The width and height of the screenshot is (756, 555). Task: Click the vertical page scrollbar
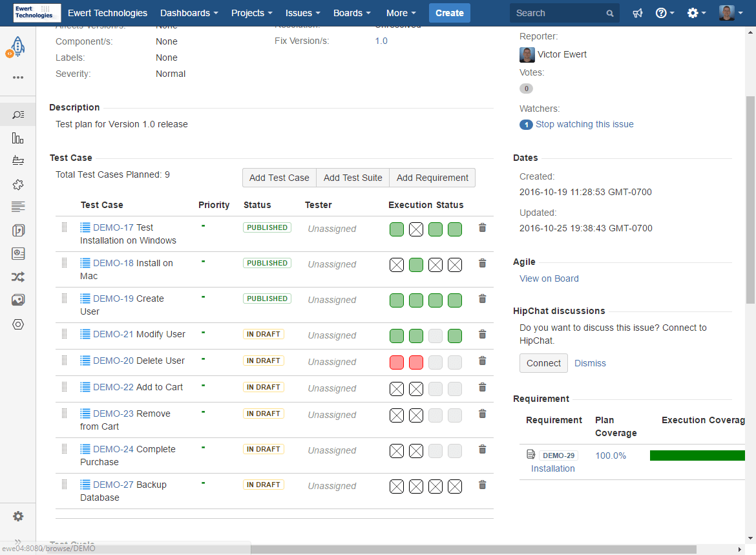coord(750,200)
